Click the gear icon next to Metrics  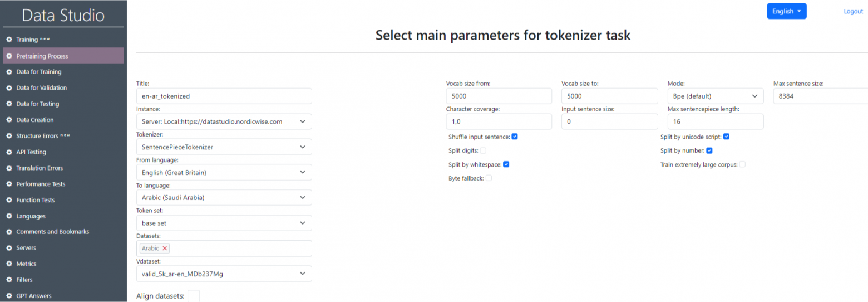(x=9, y=264)
